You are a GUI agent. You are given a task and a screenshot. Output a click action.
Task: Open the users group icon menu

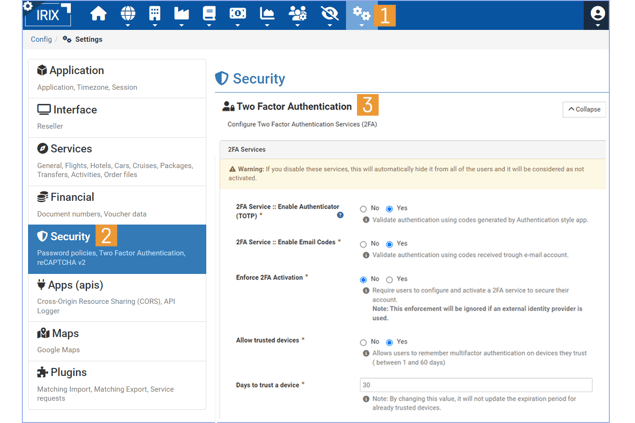[298, 15]
